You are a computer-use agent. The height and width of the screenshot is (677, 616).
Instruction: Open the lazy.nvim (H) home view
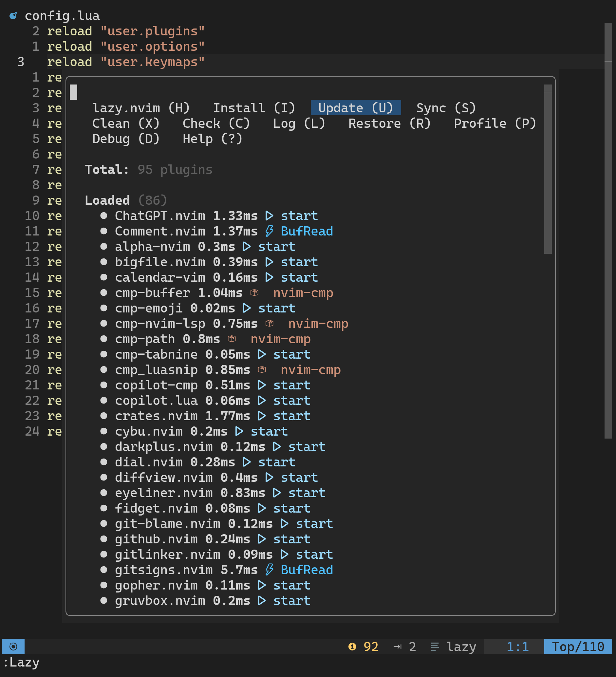click(141, 108)
